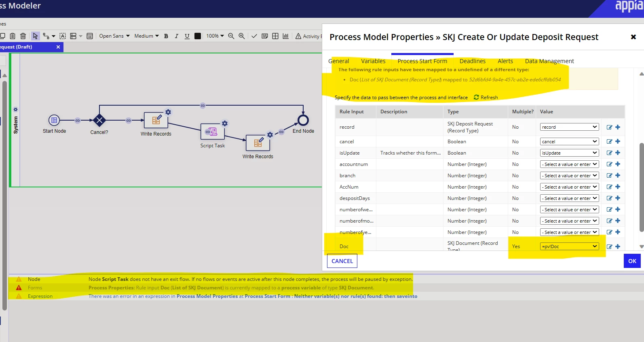The height and width of the screenshot is (342, 644).
Task: Choose the connector flow tool
Action: click(46, 36)
